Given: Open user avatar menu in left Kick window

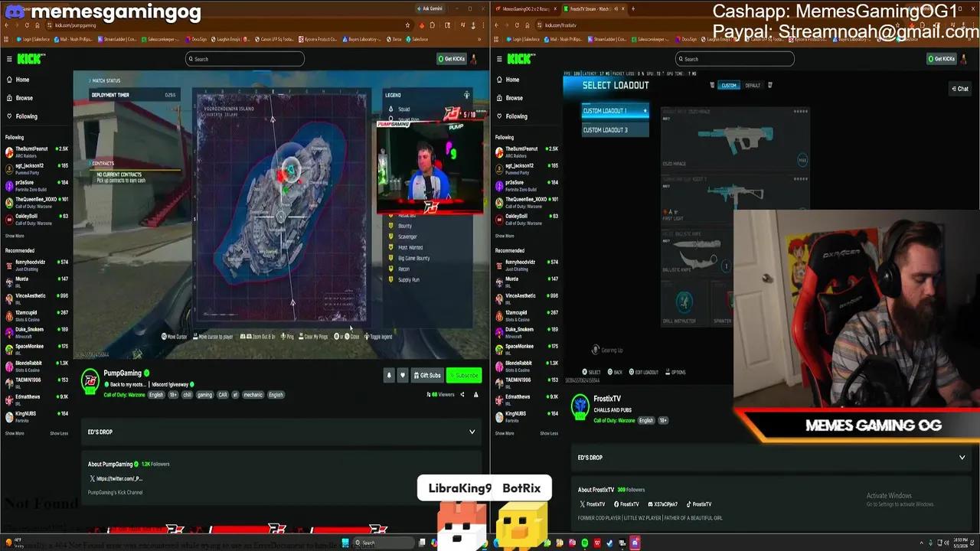Looking at the screenshot, I should point(474,59).
